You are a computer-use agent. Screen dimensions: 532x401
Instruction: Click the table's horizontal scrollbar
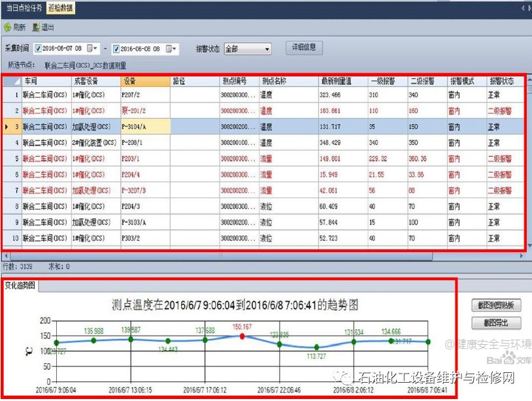[261, 255]
